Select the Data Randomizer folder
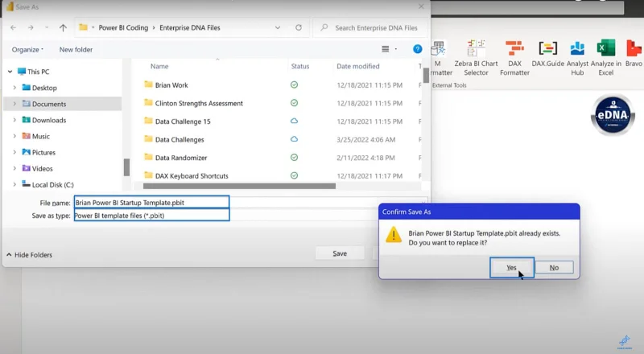Viewport: 644px width, 354px height. pos(181,157)
